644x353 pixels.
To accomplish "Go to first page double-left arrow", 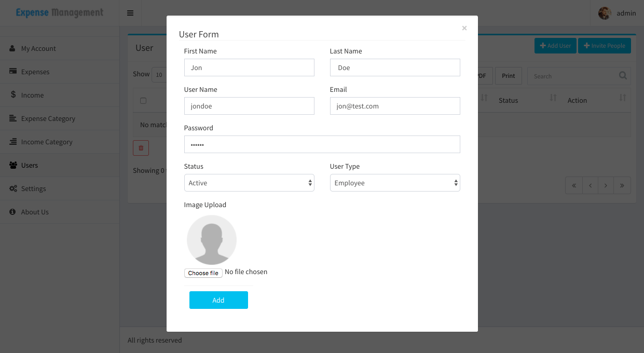I will (574, 185).
